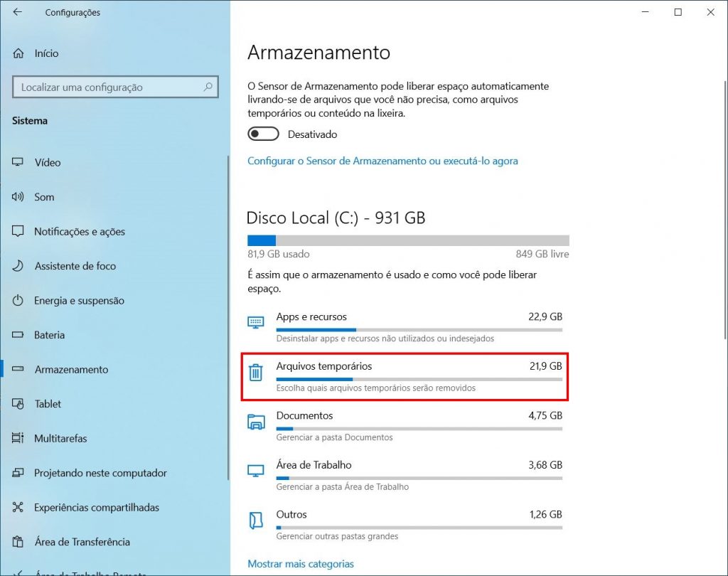Click the Arquivos temporários trash icon
728x576 pixels.
click(x=256, y=373)
